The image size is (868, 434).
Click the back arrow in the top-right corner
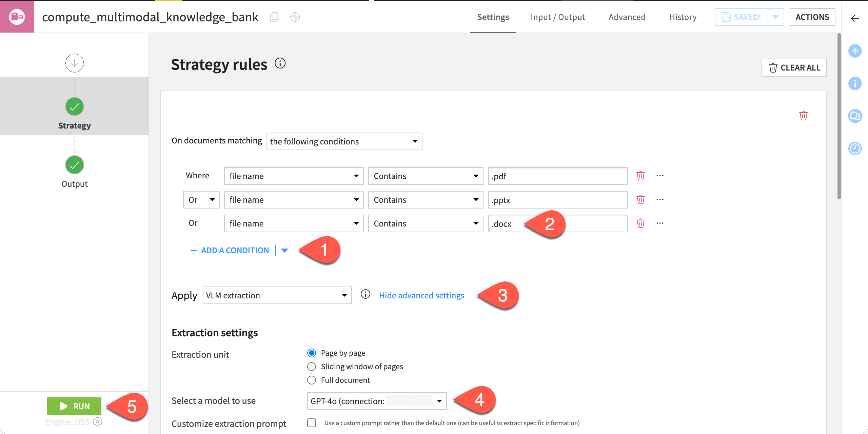tap(855, 18)
